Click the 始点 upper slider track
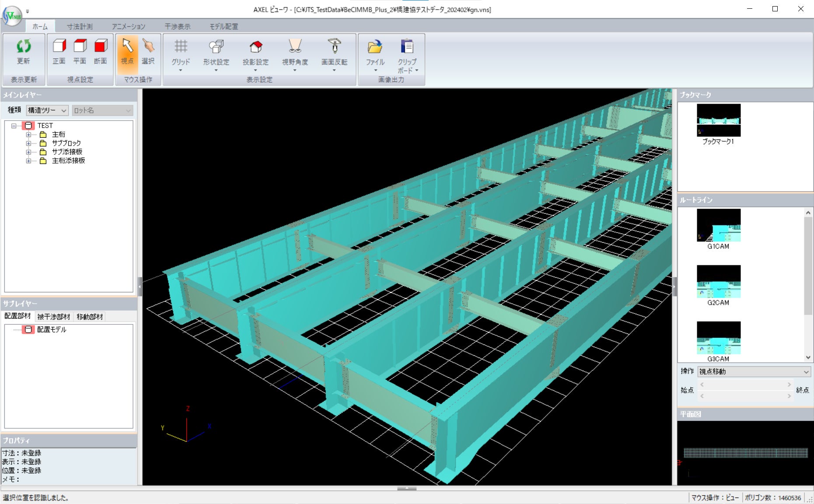814x504 pixels. (x=745, y=385)
